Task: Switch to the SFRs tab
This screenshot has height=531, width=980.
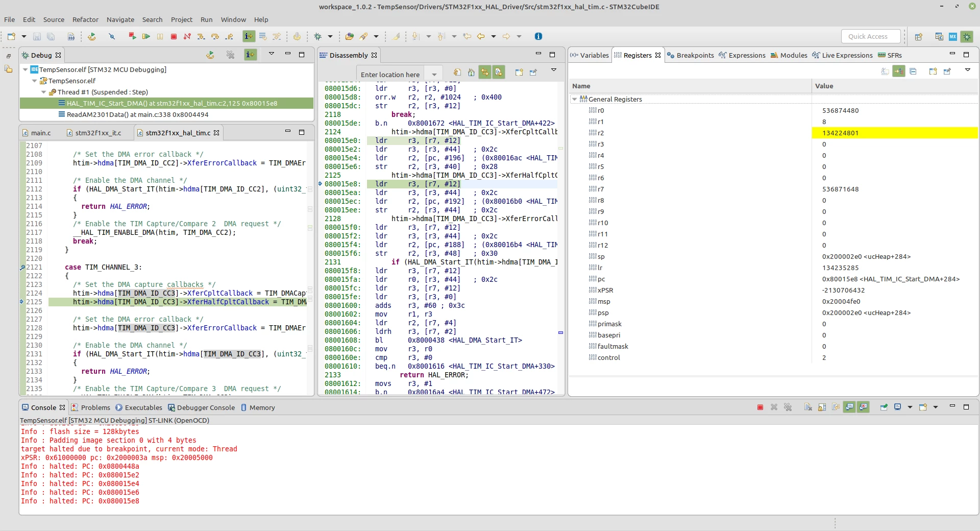Action: (890, 55)
